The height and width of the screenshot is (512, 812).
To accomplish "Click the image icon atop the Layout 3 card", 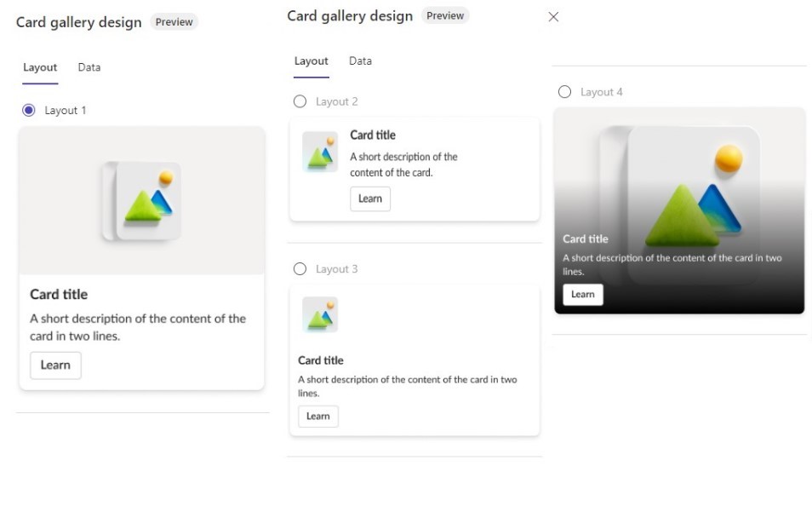I will pos(320,314).
